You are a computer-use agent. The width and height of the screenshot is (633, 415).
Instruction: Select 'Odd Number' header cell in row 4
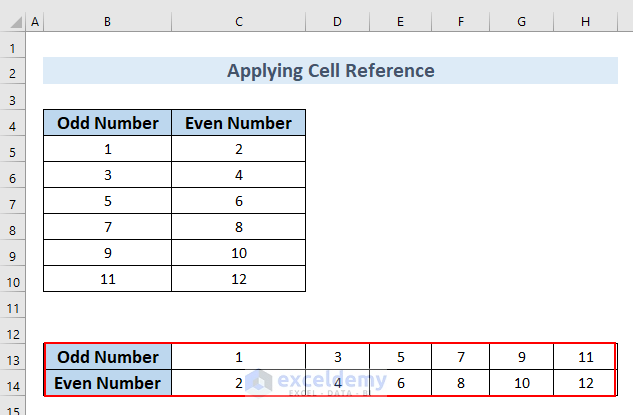(x=107, y=124)
